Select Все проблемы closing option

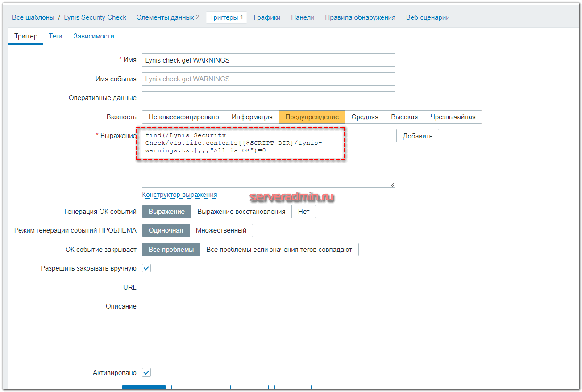[171, 250]
